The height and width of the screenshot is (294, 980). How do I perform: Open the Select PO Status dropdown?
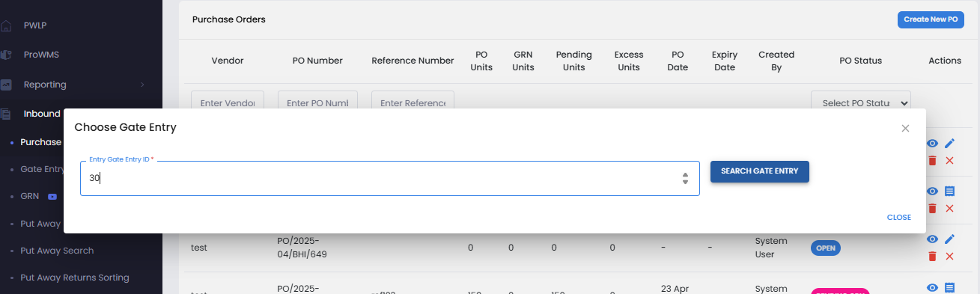coord(860,102)
